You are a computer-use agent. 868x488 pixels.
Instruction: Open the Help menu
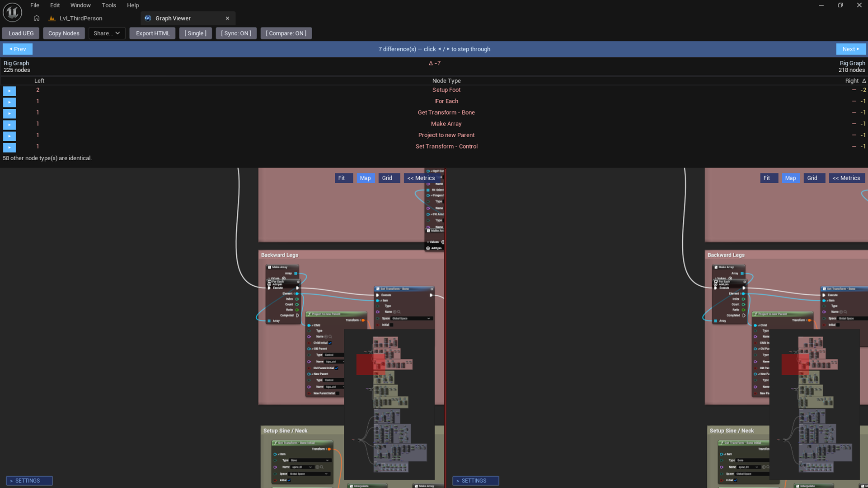pyautogui.click(x=133, y=5)
